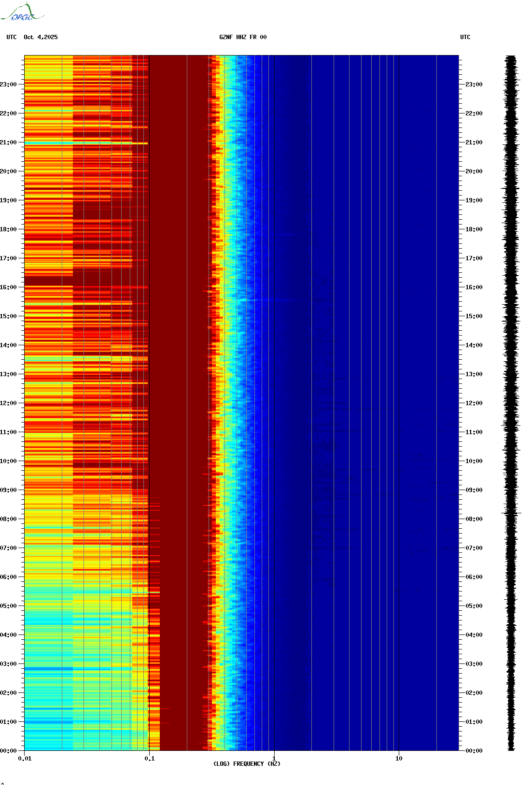
Task: Click the top-right UTC label
Action: 465,37
